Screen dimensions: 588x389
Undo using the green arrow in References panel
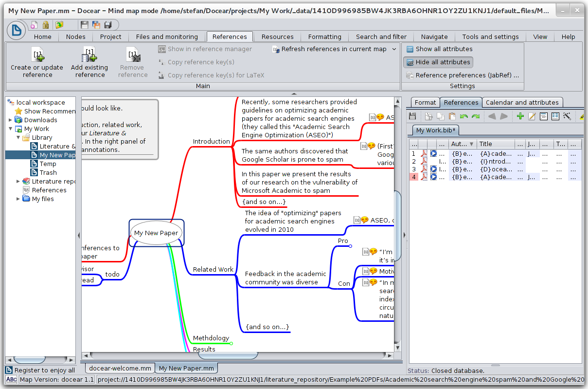coord(463,116)
